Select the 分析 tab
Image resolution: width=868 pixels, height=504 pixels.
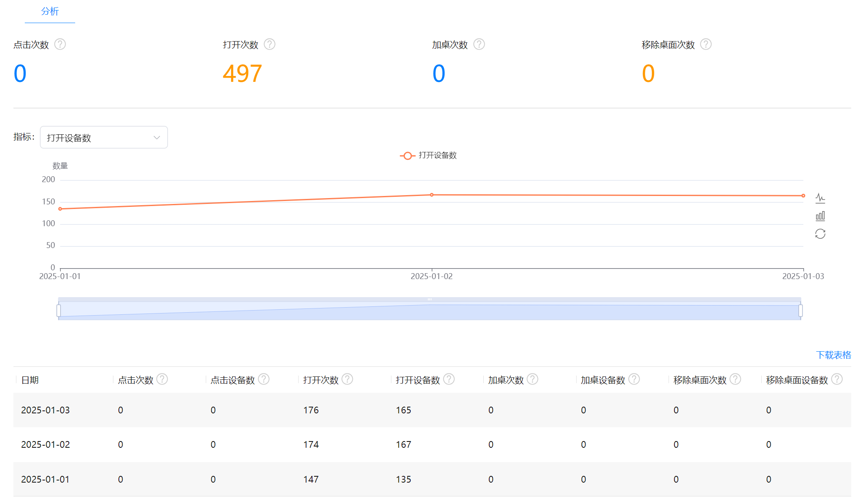50,12
